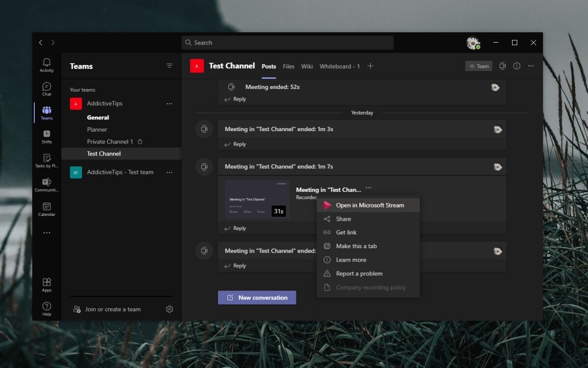
Task: Choose Get link from context menu
Action: tap(346, 232)
